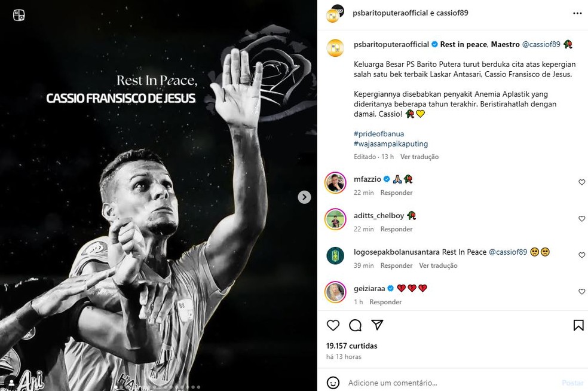Screen dimensions: 588x391
Task: Share the post with the paper plane icon
Action: coord(378,325)
